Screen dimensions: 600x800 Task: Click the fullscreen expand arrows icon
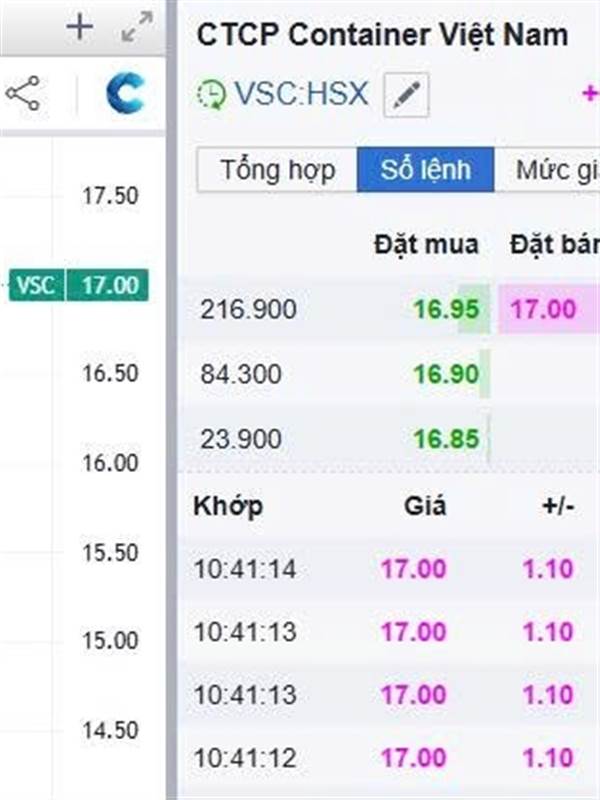(x=137, y=27)
